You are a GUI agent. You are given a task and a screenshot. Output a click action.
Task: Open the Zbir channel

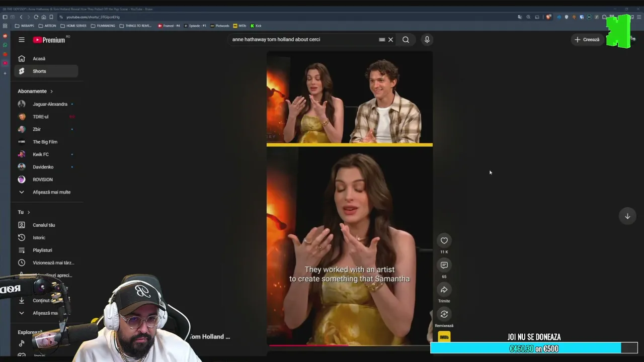(x=46, y=129)
